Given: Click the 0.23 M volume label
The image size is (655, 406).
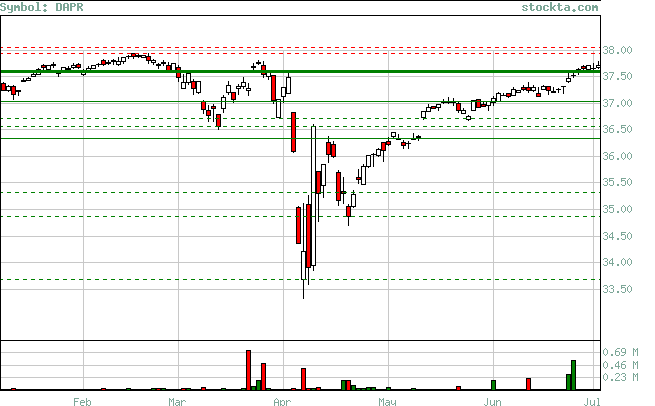Looking at the screenshot, I should [x=620, y=378].
